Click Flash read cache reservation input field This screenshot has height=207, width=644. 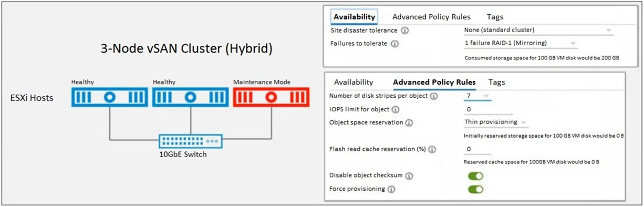(488, 149)
